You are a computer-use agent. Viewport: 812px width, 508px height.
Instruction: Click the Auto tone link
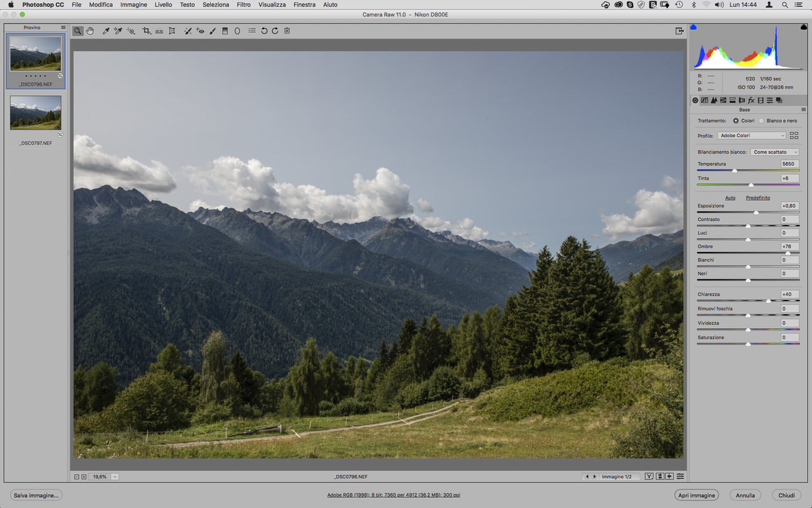[730, 197]
